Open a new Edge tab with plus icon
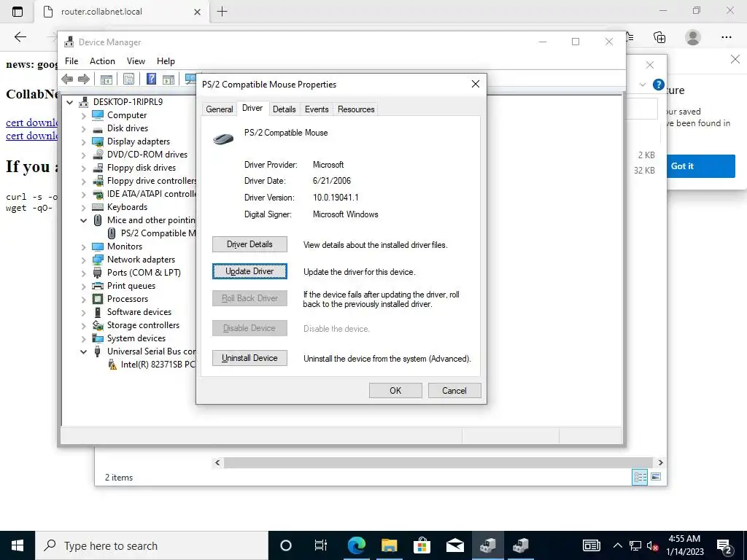747x560 pixels. [222, 12]
